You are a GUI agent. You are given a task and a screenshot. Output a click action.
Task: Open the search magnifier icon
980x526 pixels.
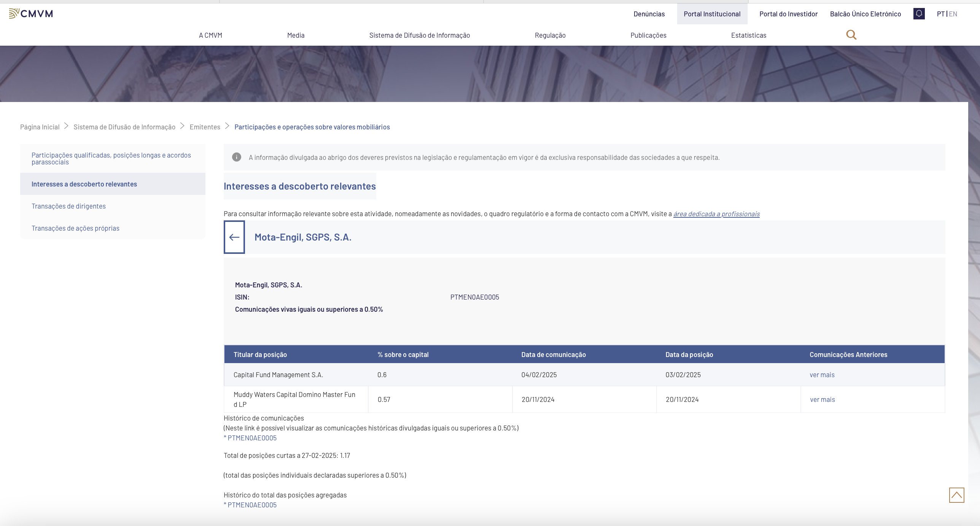click(x=851, y=35)
